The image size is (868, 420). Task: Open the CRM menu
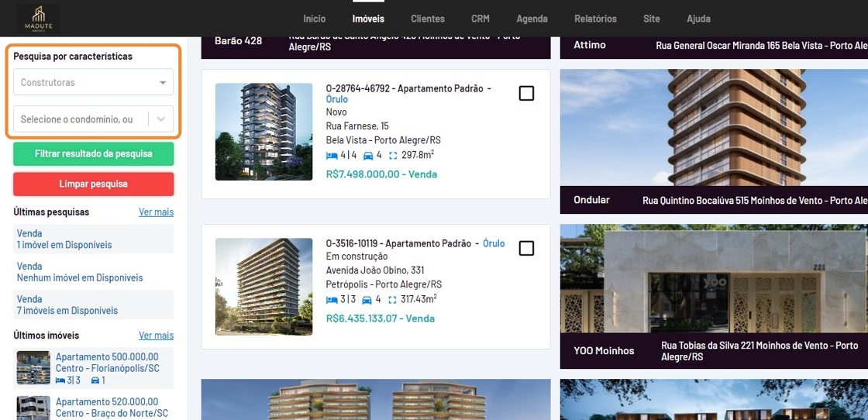point(480,19)
